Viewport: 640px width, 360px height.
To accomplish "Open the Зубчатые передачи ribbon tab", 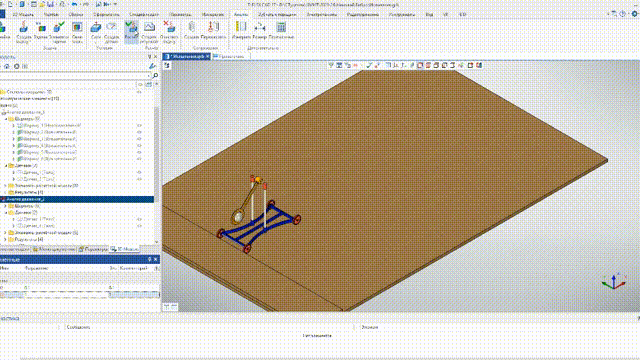I will tap(278, 14).
